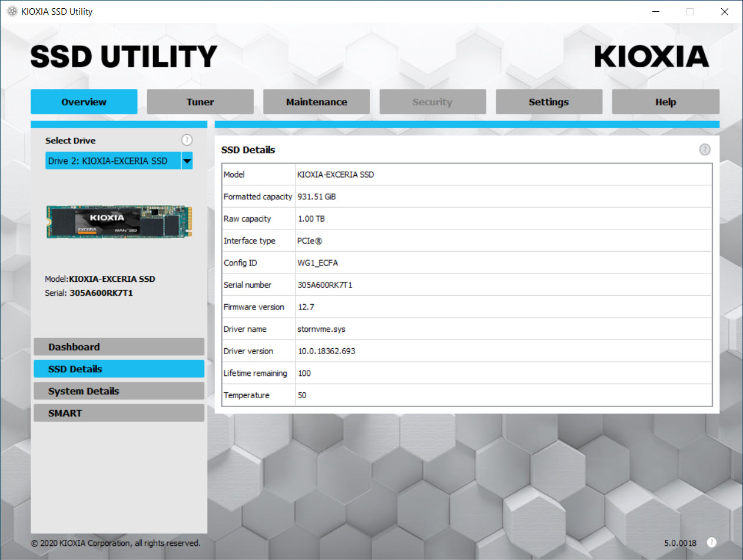Click the KIOXIA Corporation copyright notice
The image size is (743, 560).
(x=115, y=543)
